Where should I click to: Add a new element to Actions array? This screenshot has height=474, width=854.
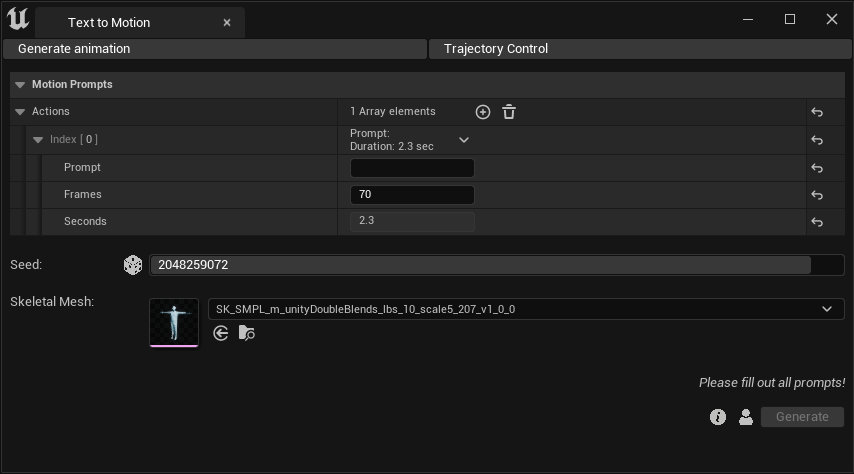[x=483, y=112]
